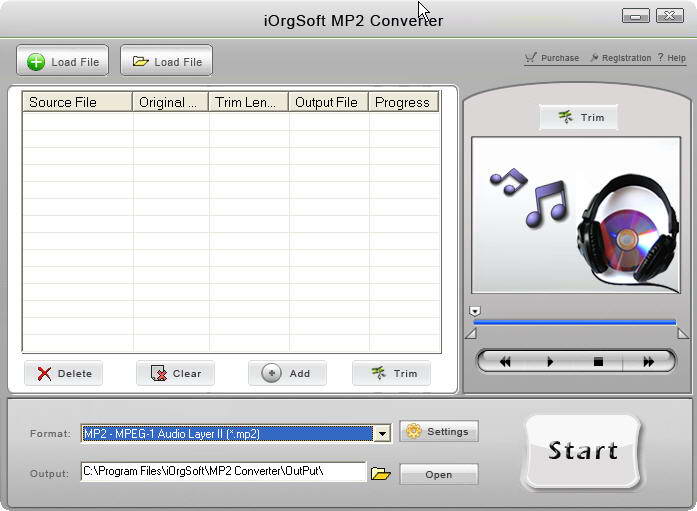
Task: Click the Trim Len... column header
Action: point(249,102)
